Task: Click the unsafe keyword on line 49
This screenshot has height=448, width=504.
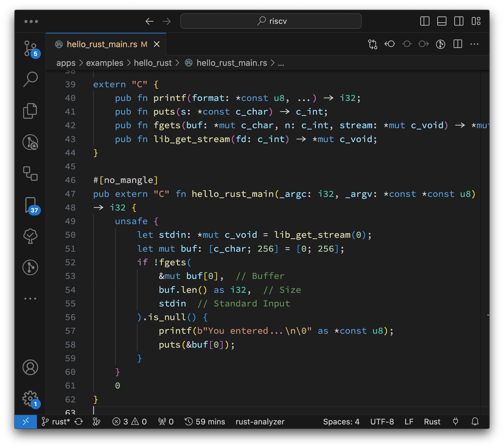Action: click(131, 221)
